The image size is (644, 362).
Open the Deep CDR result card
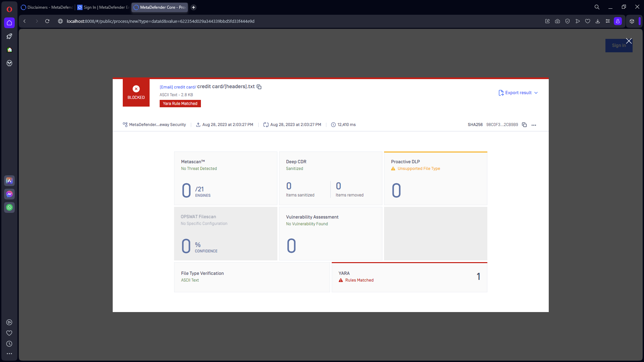[x=331, y=178]
